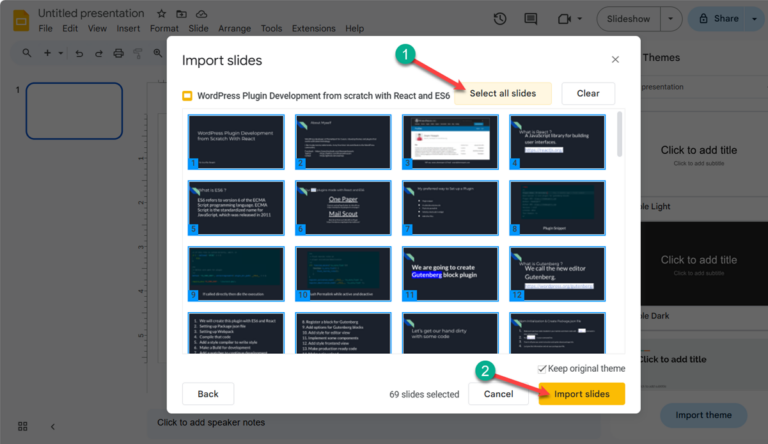This screenshot has height=444, width=768.
Task: Click the search menus magnifier icon
Action: coord(26,53)
